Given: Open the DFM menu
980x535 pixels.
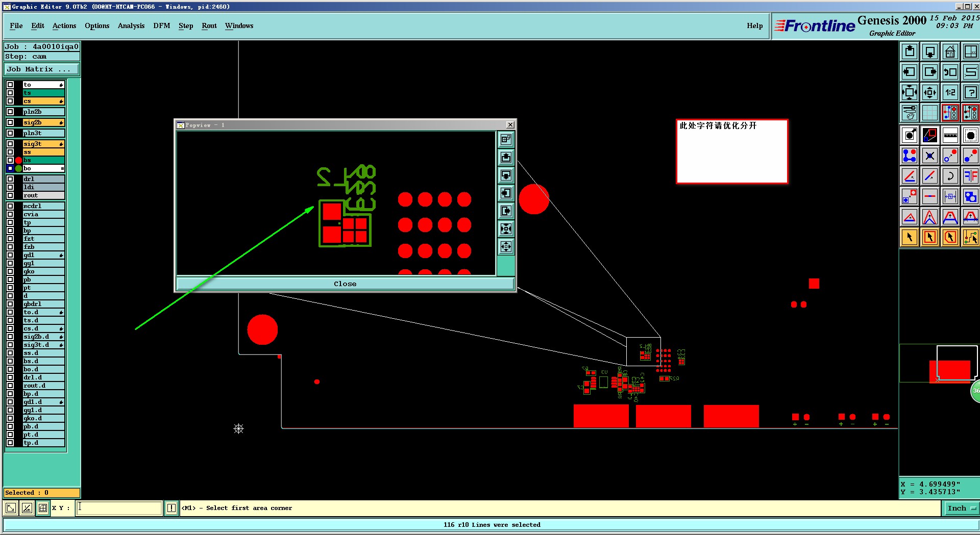Looking at the screenshot, I should point(161,26).
